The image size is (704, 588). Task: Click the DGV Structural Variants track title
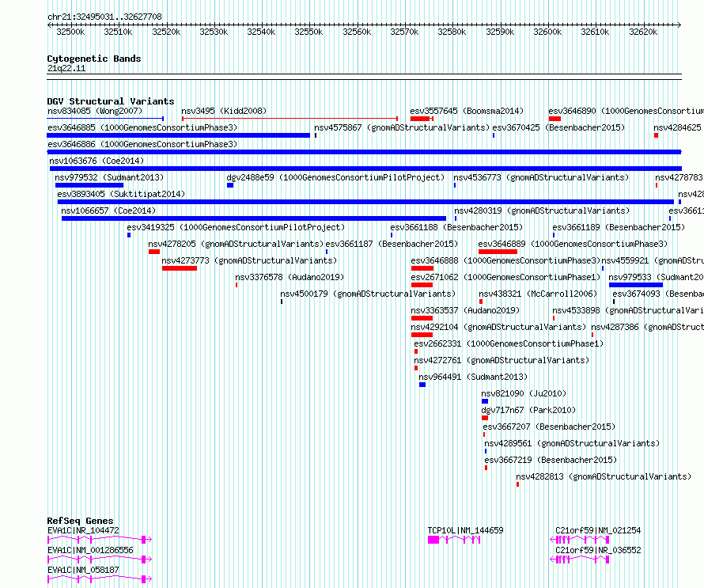coord(111,101)
